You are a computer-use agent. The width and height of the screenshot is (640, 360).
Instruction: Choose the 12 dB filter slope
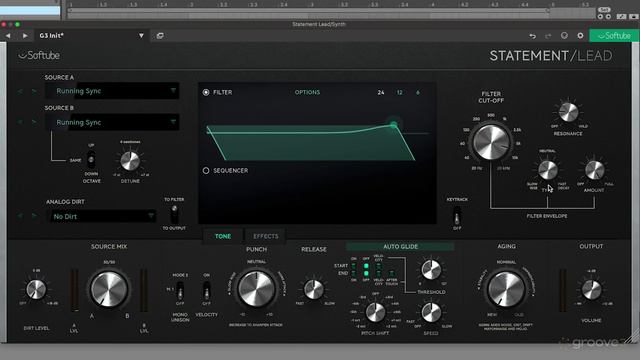[400, 93]
